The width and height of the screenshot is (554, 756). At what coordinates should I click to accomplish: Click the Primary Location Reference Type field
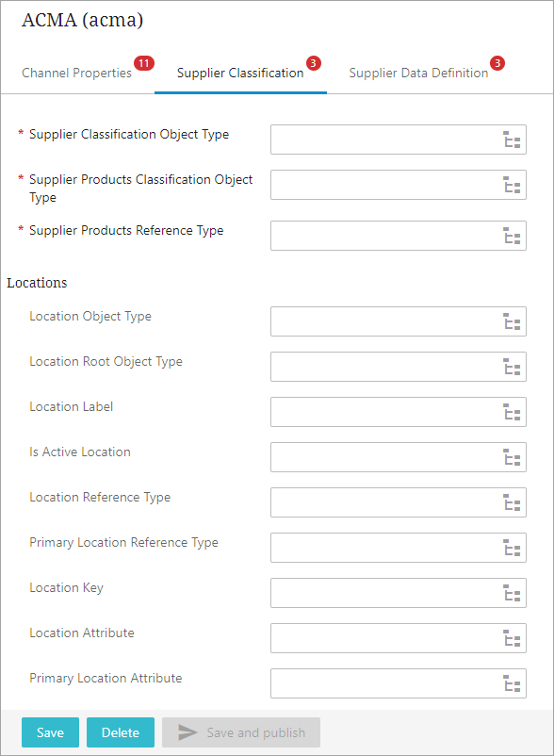click(399, 548)
